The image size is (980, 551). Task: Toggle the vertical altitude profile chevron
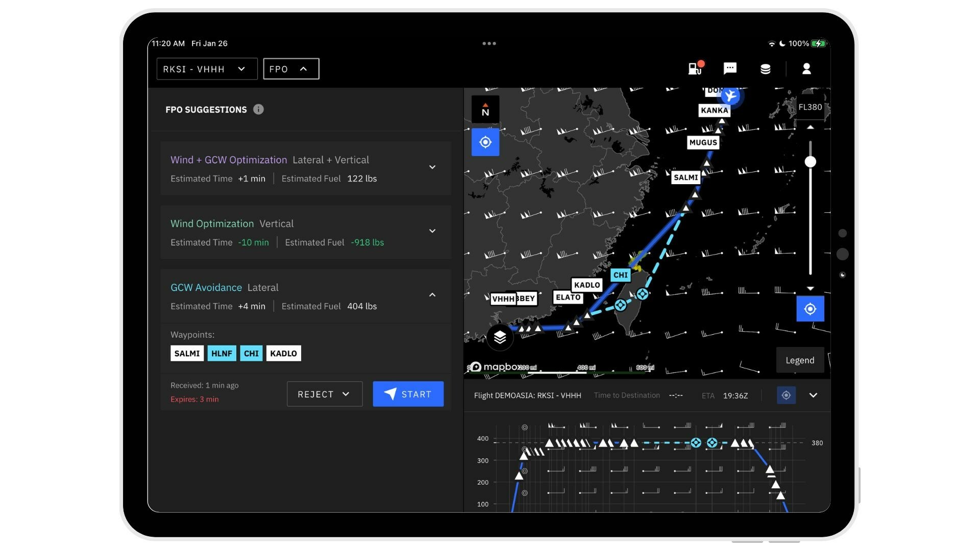[x=814, y=395]
